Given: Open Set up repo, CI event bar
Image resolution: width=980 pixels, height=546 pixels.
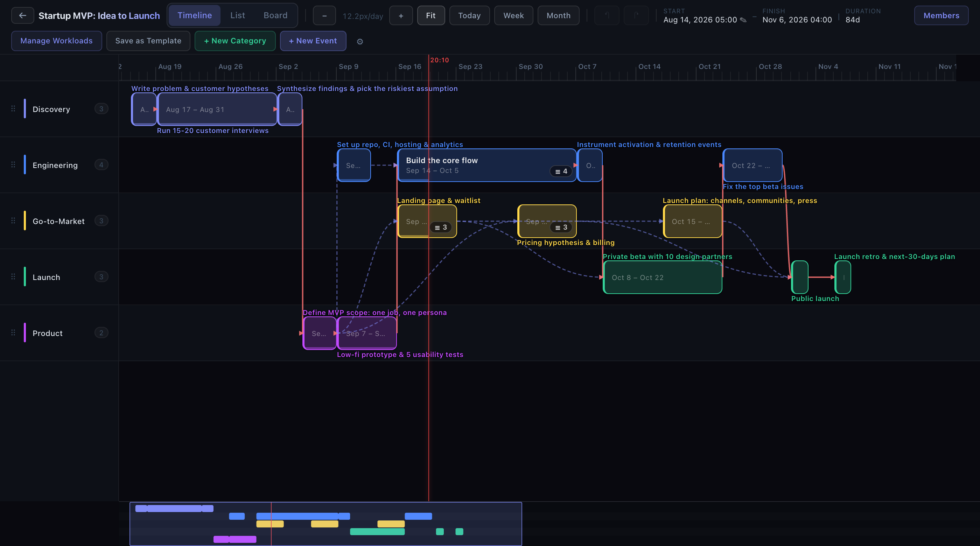Looking at the screenshot, I should click(x=354, y=165).
